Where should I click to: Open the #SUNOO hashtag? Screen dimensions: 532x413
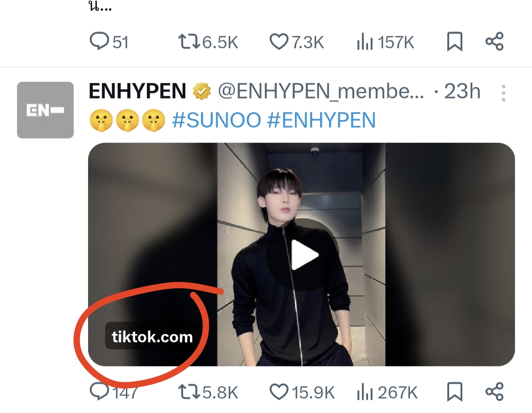[217, 120]
